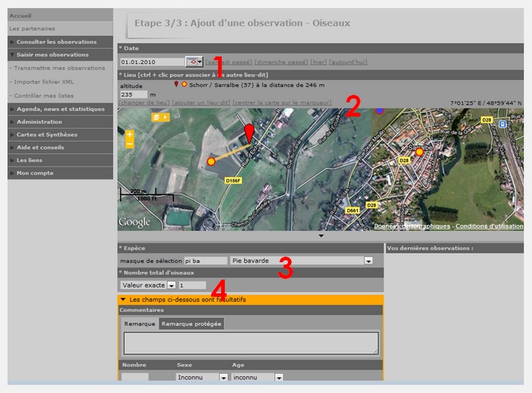Viewport: 532px width, 393px height.
Task: Open Importer fichier XML
Action: [44, 82]
